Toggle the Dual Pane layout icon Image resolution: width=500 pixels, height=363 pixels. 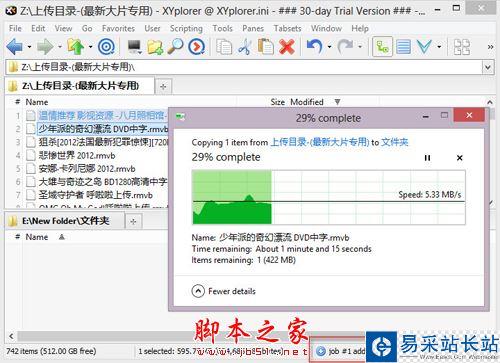click(462, 47)
